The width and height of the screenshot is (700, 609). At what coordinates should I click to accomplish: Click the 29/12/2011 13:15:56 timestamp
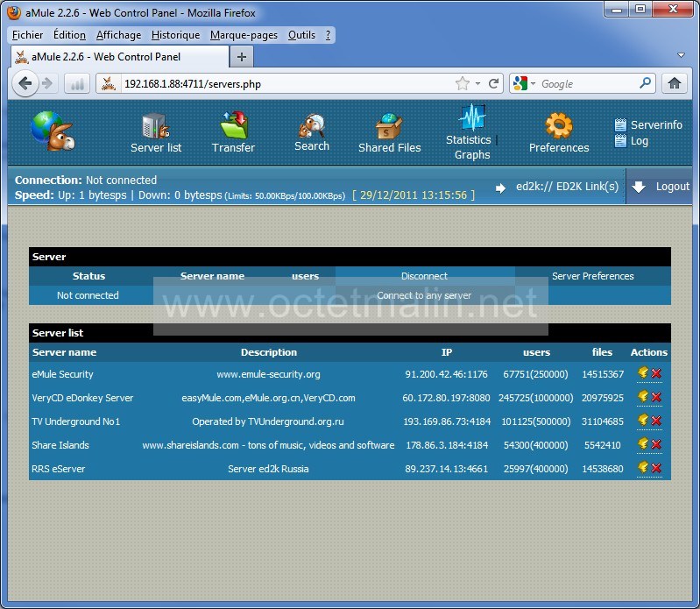414,195
